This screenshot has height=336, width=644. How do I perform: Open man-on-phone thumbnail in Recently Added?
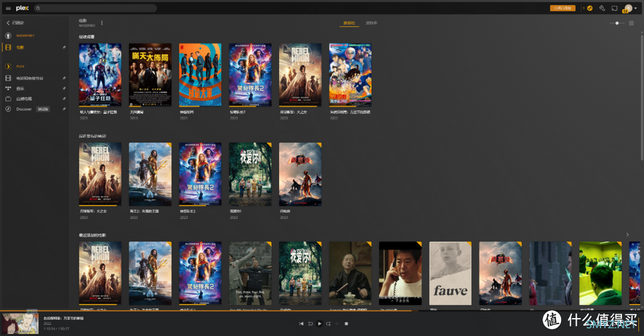pos(401,273)
